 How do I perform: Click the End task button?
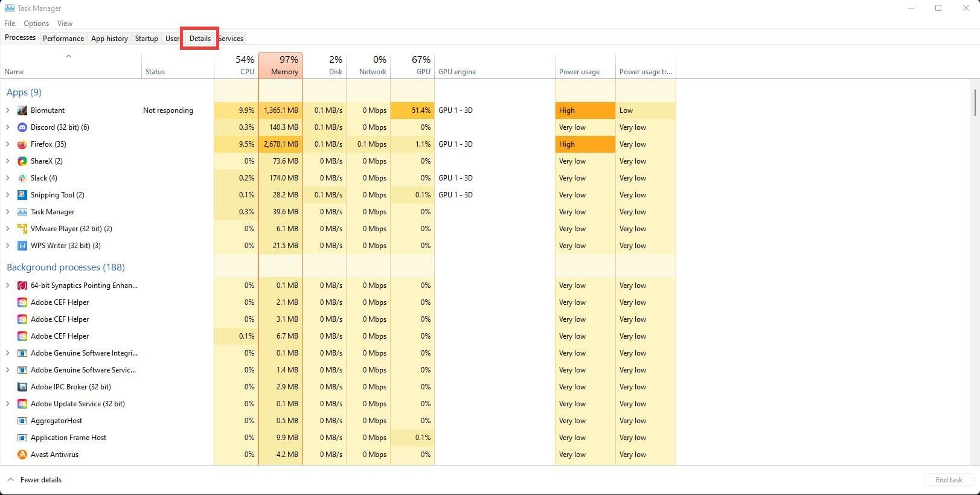tap(949, 480)
